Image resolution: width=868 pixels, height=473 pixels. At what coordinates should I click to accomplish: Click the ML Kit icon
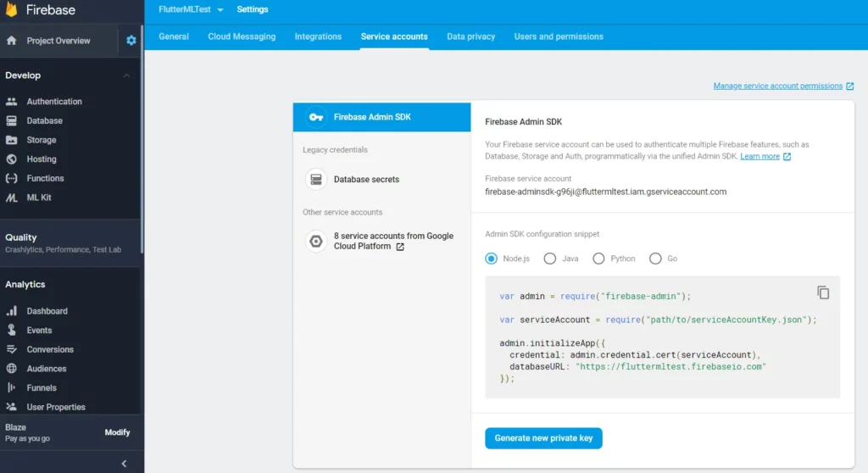[x=12, y=198]
